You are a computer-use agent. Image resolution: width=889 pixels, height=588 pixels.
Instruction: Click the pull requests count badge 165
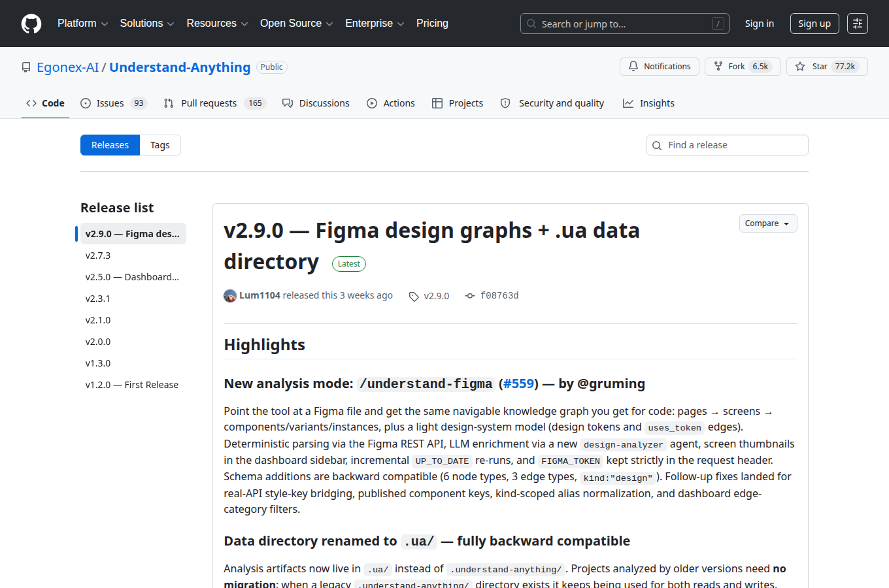pyautogui.click(x=255, y=103)
